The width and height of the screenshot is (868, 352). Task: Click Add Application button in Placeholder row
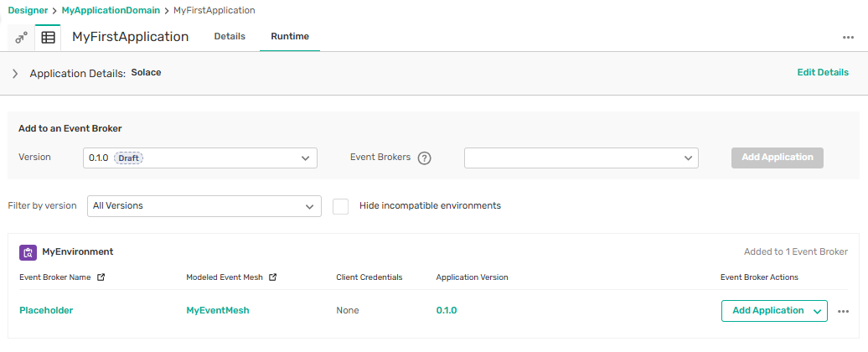point(767,311)
